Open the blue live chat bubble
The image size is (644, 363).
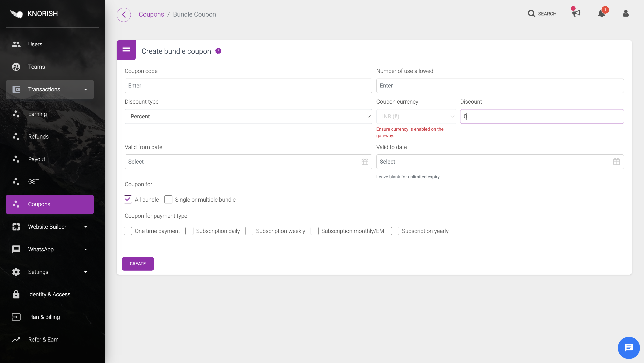[629, 348]
